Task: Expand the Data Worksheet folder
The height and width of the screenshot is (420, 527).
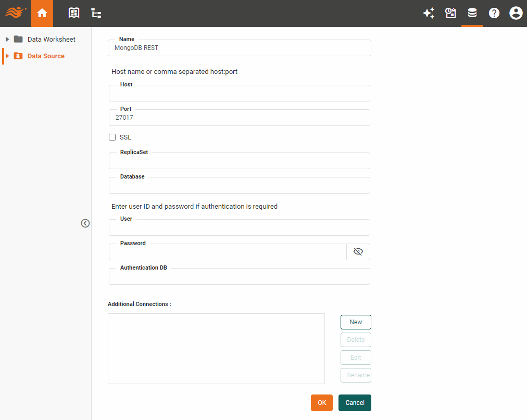Action: point(7,39)
